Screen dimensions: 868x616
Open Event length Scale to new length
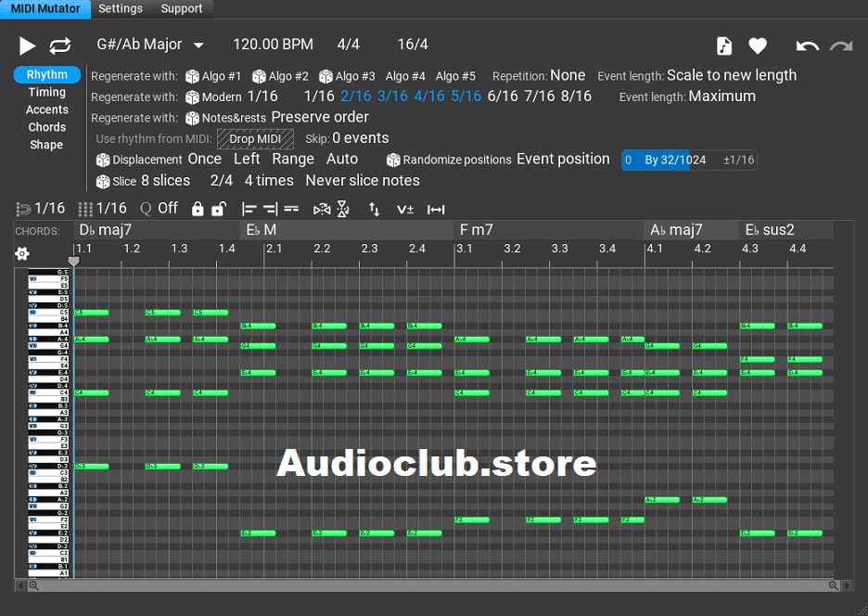tap(731, 76)
